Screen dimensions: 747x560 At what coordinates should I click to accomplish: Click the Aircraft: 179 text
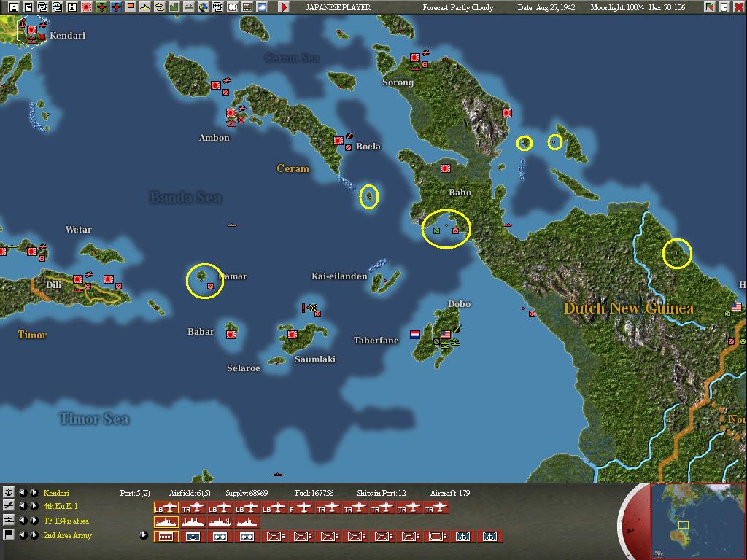pos(449,493)
